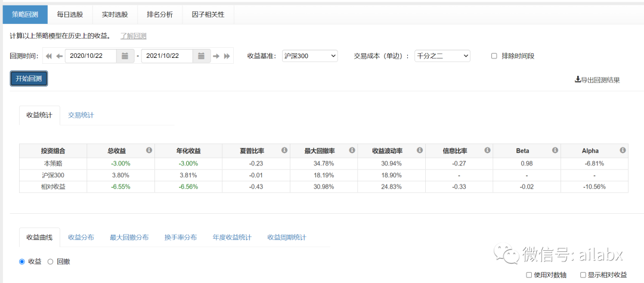Click the -0.27 信息比率 value
The image size is (644, 283).
(x=459, y=164)
